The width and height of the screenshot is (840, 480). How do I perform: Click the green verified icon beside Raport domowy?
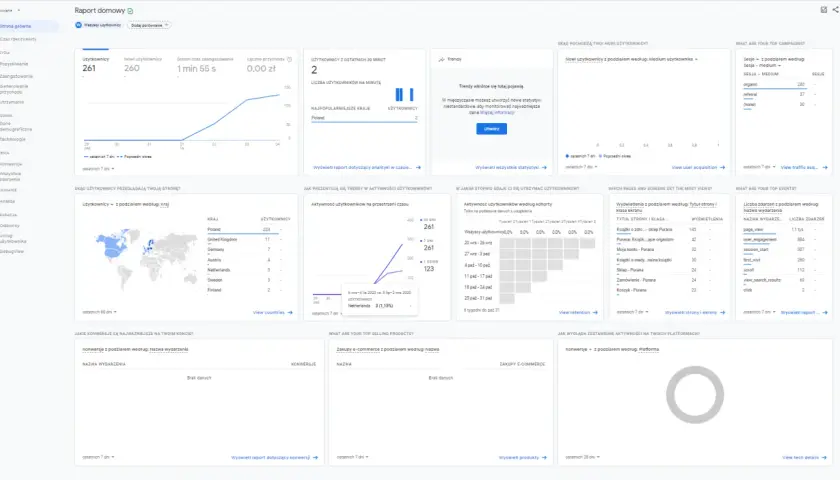pos(130,11)
